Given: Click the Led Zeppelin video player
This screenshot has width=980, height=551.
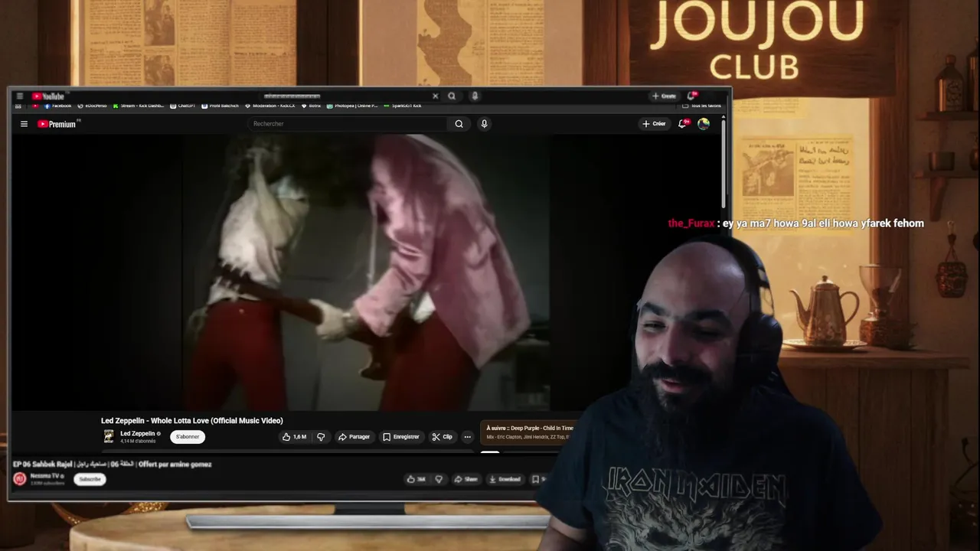Looking at the screenshot, I should click(366, 272).
